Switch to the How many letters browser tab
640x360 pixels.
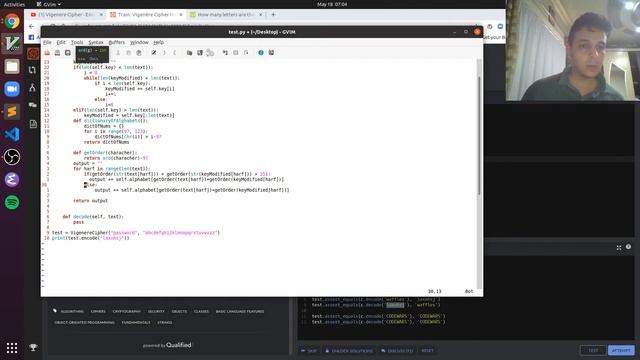coord(226,15)
